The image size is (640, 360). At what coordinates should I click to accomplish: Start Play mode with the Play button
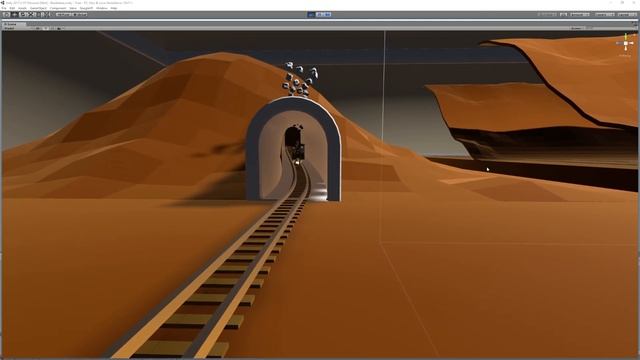pos(311,15)
